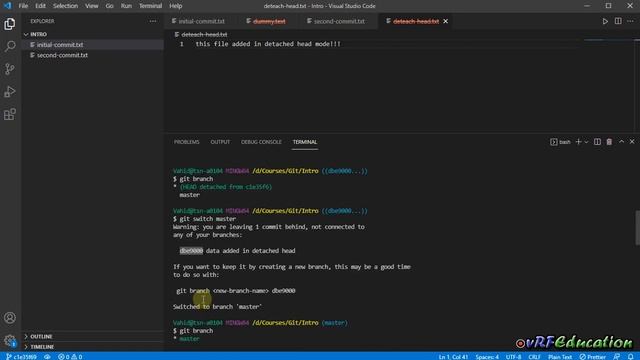
Task: Add a new terminal with the plus icon
Action: pyautogui.click(x=578, y=142)
